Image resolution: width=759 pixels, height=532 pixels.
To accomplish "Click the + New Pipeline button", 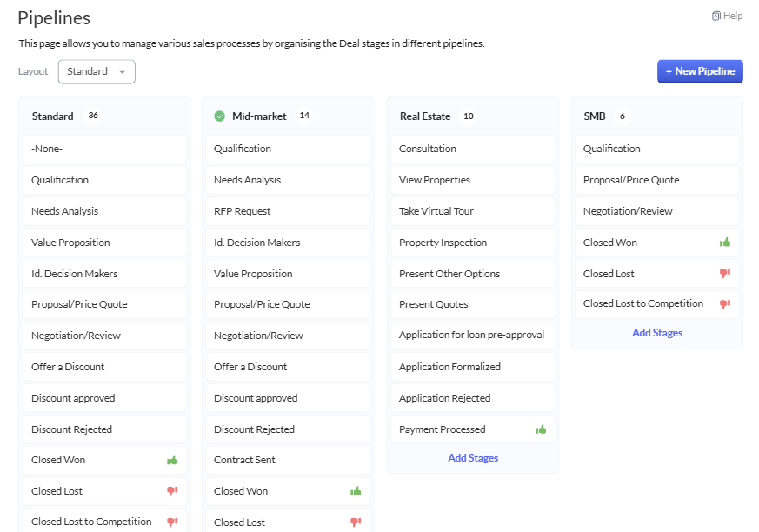I will click(x=700, y=71).
